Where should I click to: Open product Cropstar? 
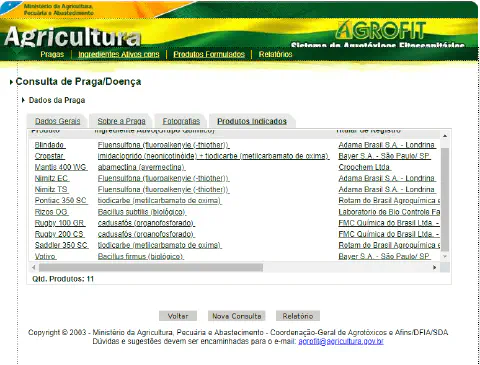coord(49,156)
